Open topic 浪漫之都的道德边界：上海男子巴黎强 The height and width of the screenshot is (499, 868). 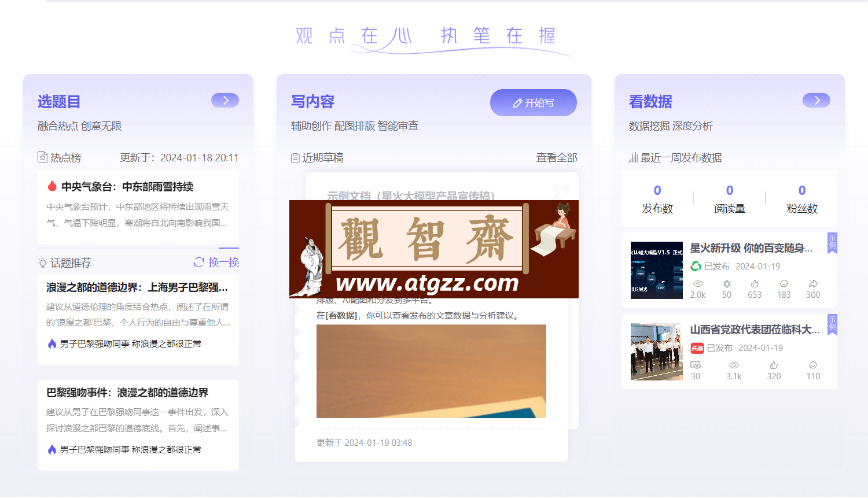[x=137, y=287]
